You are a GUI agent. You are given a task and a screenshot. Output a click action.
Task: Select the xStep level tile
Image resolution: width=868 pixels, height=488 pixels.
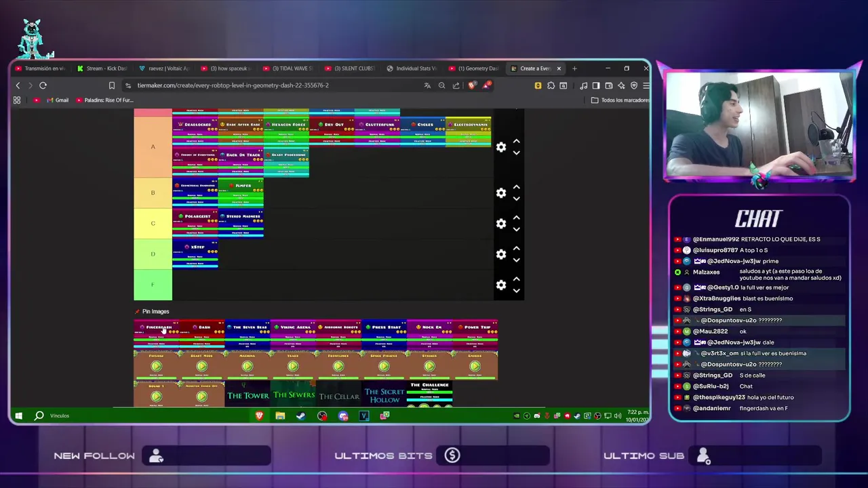[195, 253]
